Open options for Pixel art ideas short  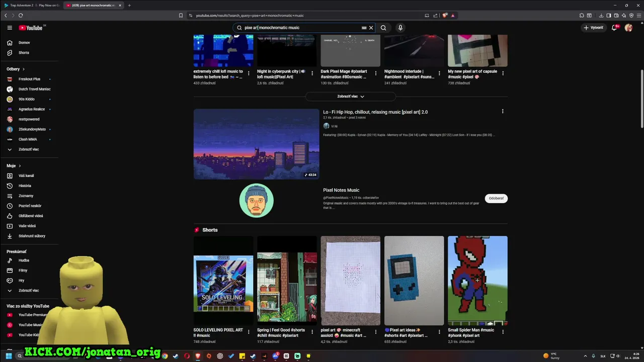(x=439, y=332)
